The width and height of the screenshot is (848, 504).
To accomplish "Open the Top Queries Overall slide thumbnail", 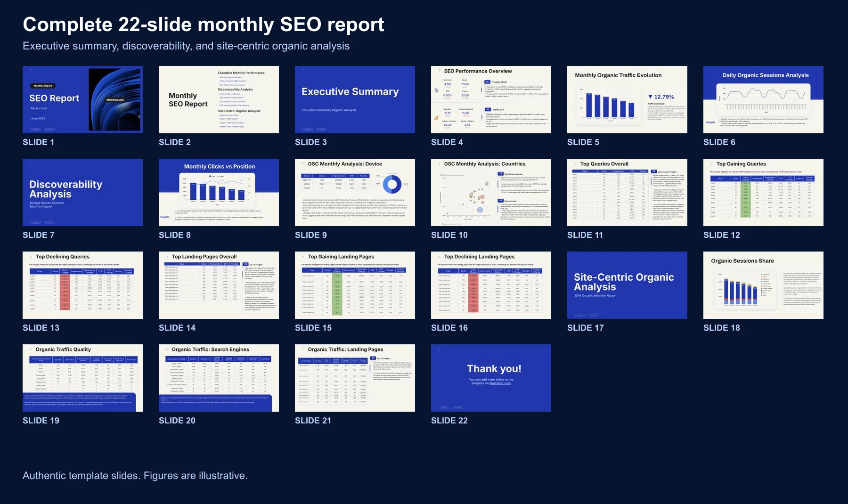I will [x=627, y=192].
